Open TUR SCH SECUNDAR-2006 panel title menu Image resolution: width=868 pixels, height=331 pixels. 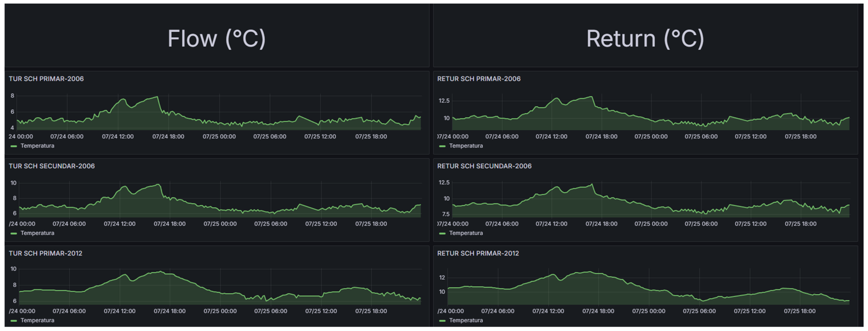tap(51, 166)
